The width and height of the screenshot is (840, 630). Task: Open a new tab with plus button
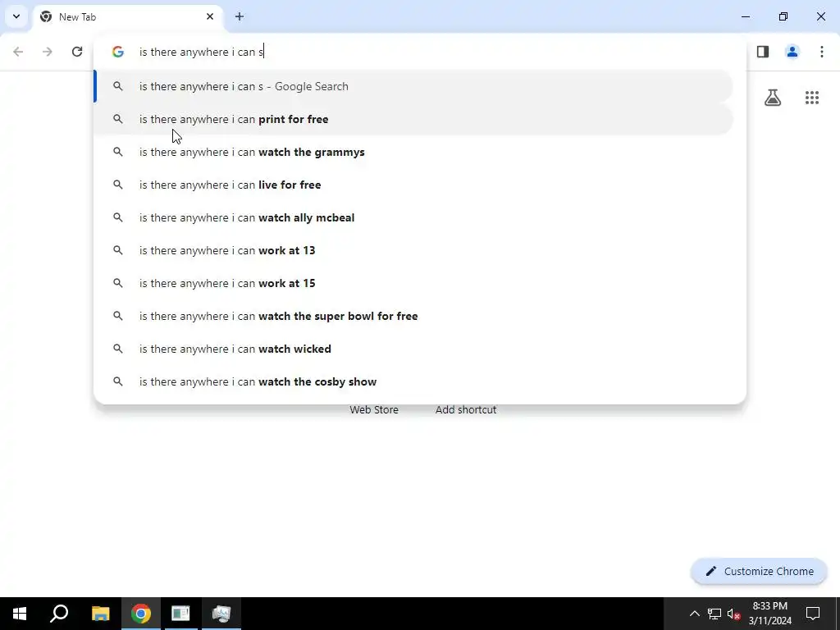[x=240, y=16]
